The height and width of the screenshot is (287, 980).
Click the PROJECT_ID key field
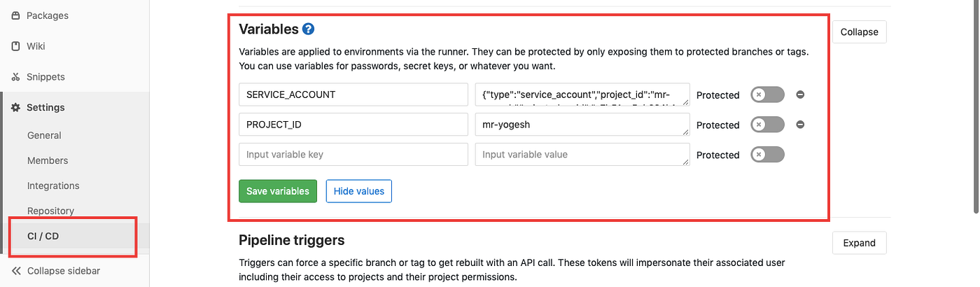tap(353, 125)
